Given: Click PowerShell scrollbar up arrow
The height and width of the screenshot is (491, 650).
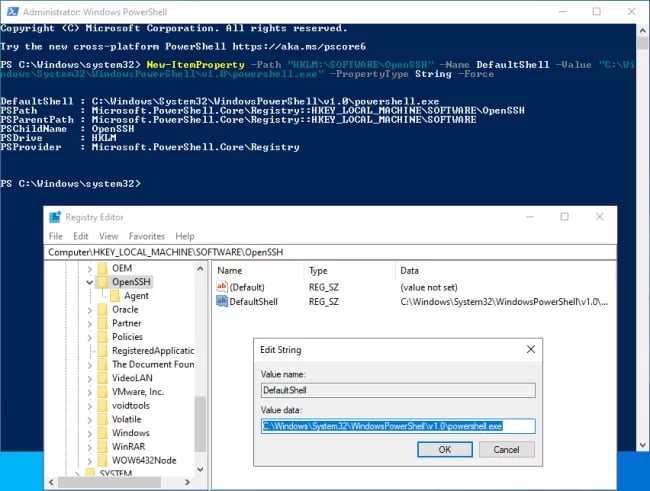Looking at the screenshot, I should [x=643, y=31].
